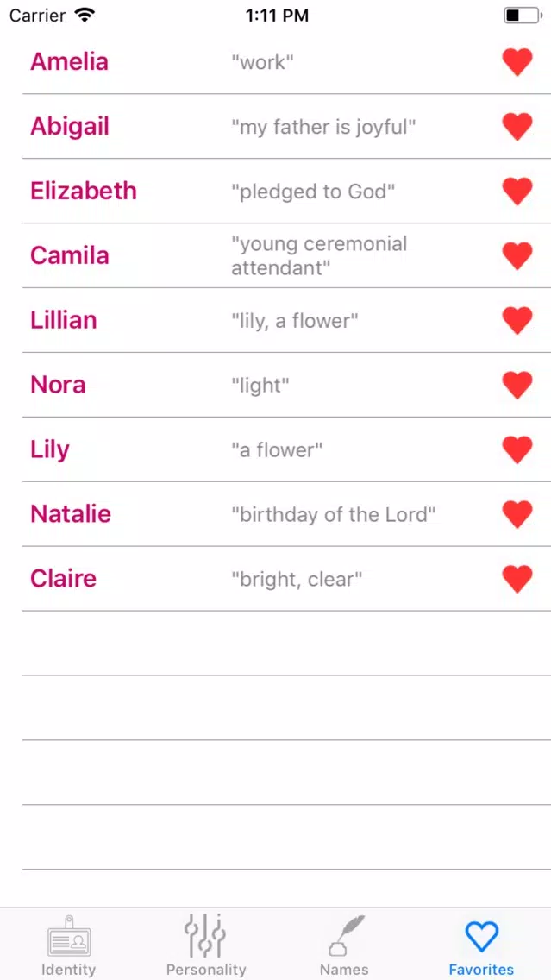Unlike Nora using the heart icon
The width and height of the screenshot is (551, 980).
tap(517, 385)
